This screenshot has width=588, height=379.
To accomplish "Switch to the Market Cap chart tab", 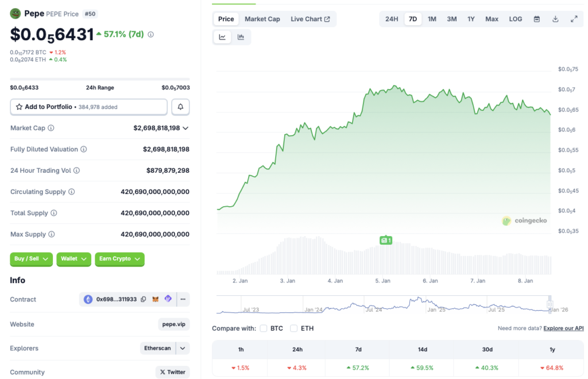I will (262, 18).
